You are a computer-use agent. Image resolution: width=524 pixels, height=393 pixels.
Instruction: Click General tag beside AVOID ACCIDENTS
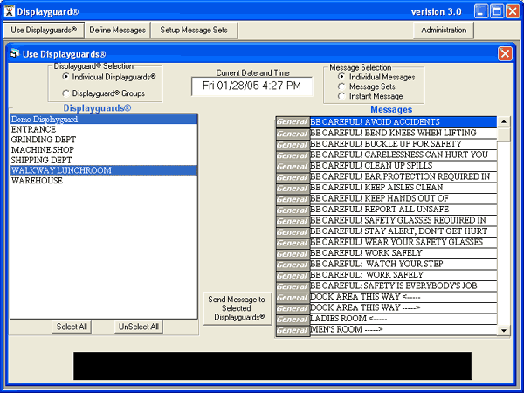coord(293,122)
